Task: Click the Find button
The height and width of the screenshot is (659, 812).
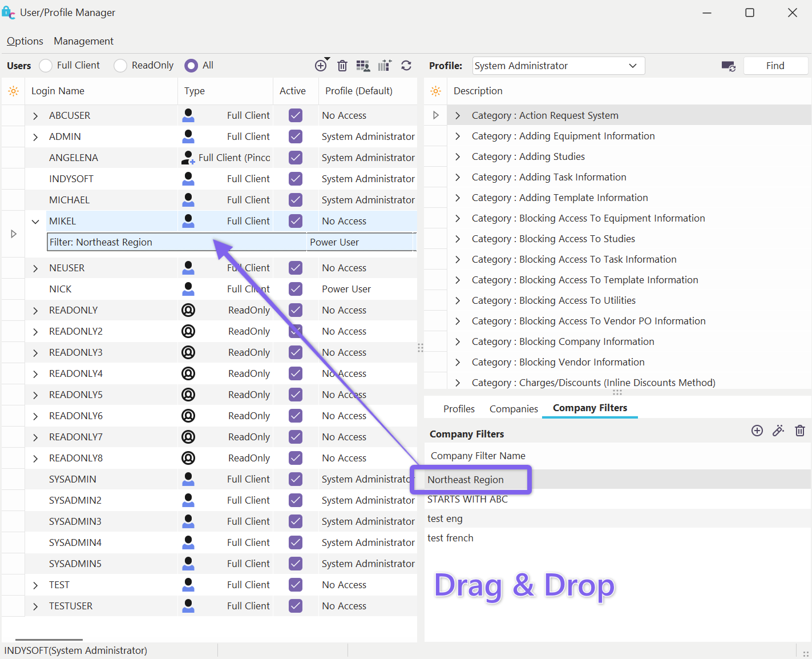Action: tap(775, 66)
